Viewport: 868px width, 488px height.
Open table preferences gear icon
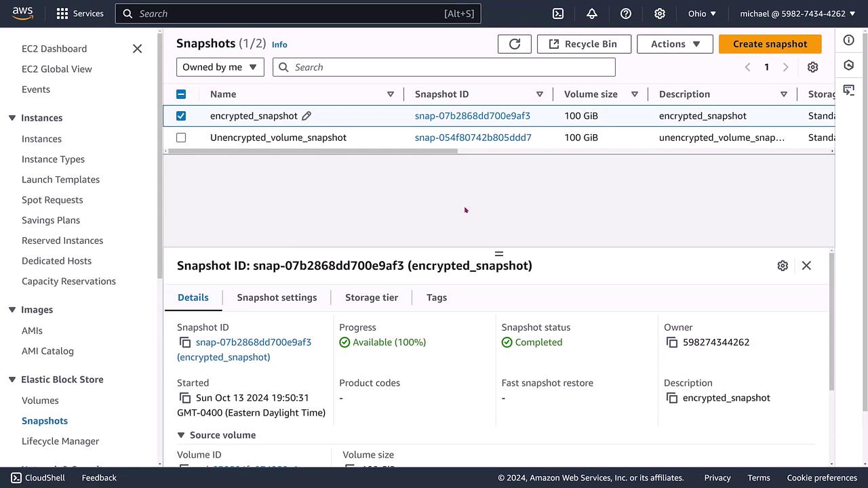(812, 67)
